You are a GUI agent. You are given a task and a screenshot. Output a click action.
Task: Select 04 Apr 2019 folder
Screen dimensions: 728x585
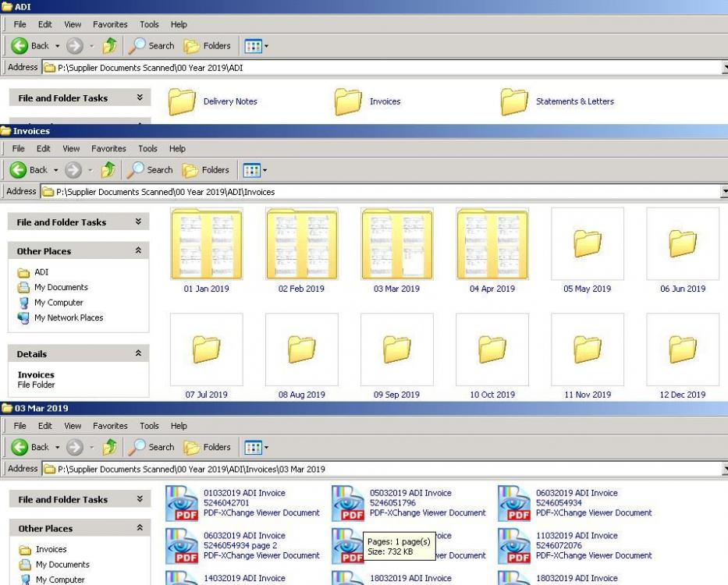pyautogui.click(x=492, y=250)
